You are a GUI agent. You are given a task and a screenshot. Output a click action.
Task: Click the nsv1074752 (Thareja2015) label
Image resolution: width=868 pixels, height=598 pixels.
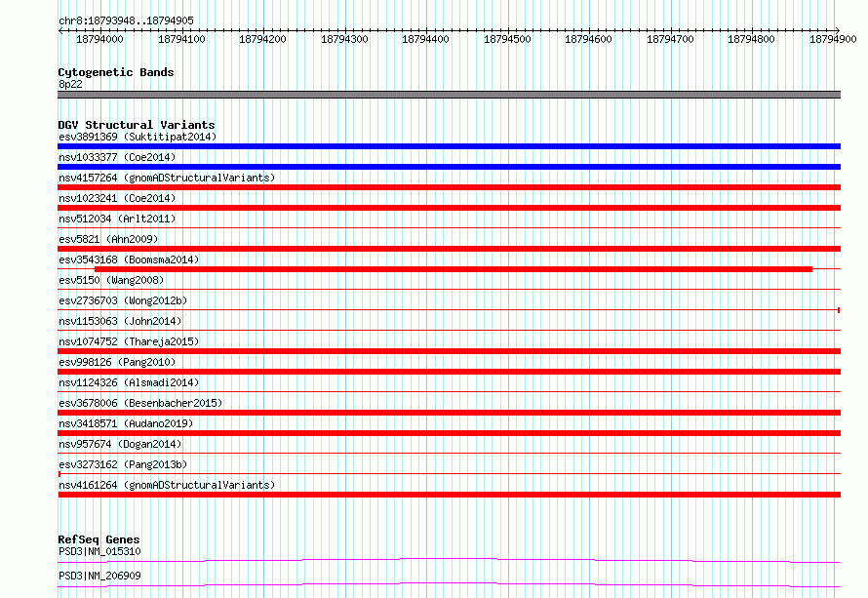pyautogui.click(x=129, y=341)
